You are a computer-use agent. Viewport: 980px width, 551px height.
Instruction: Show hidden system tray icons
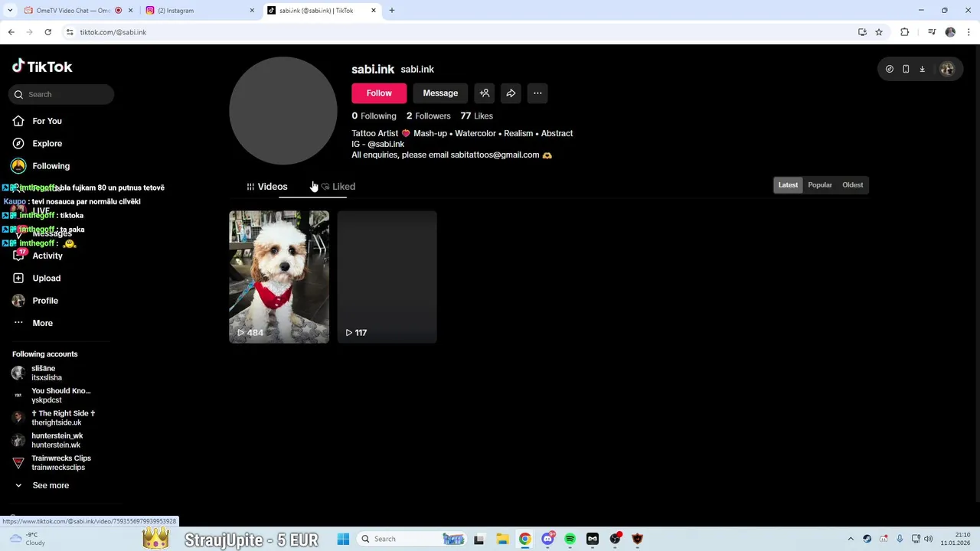pyautogui.click(x=851, y=539)
